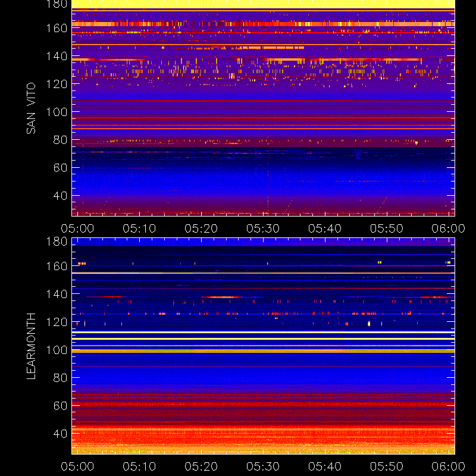476x476 pixels.
Task: Pick the 180 label on Learmonth axis
Action: [x=57, y=242]
